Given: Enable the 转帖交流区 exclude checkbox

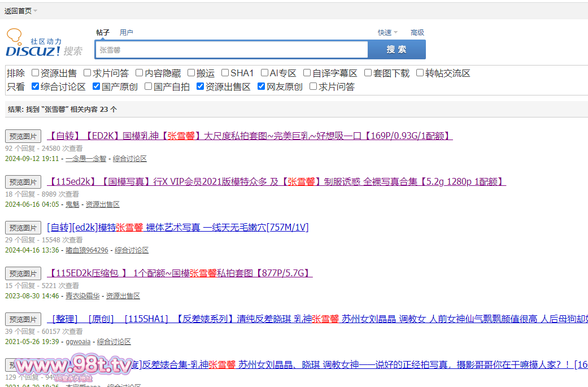Looking at the screenshot, I should tap(420, 73).
